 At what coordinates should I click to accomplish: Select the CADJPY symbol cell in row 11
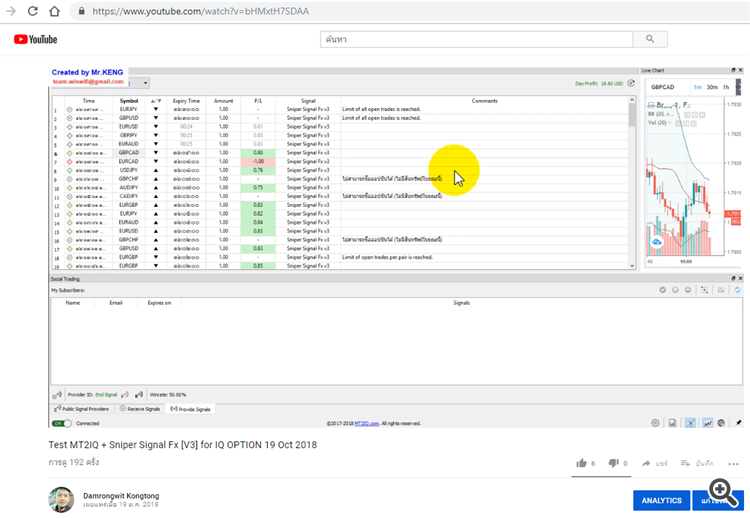[129, 196]
